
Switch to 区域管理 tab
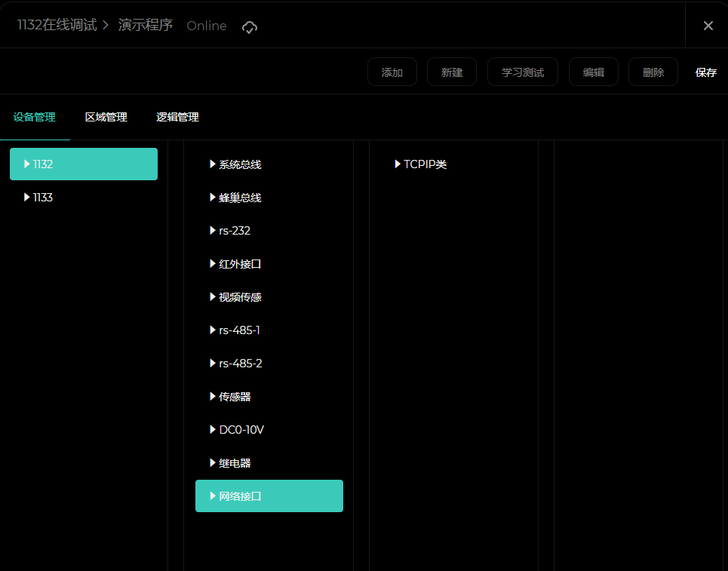coord(106,117)
